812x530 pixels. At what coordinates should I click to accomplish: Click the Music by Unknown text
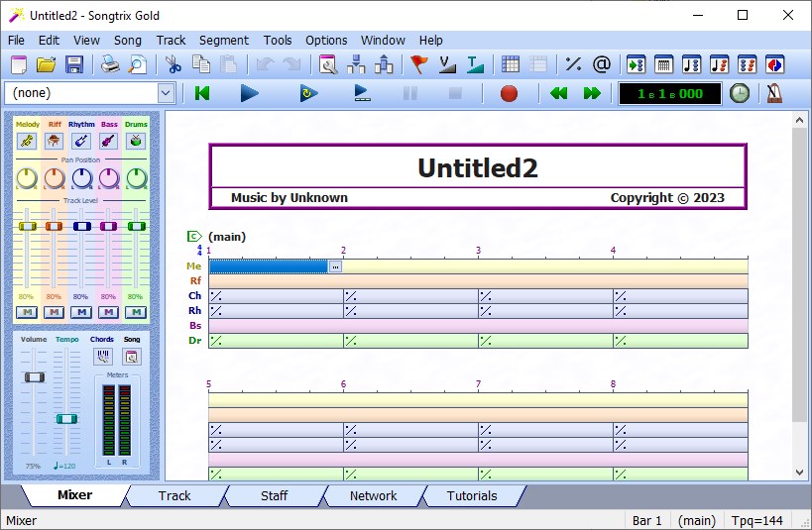(x=290, y=198)
